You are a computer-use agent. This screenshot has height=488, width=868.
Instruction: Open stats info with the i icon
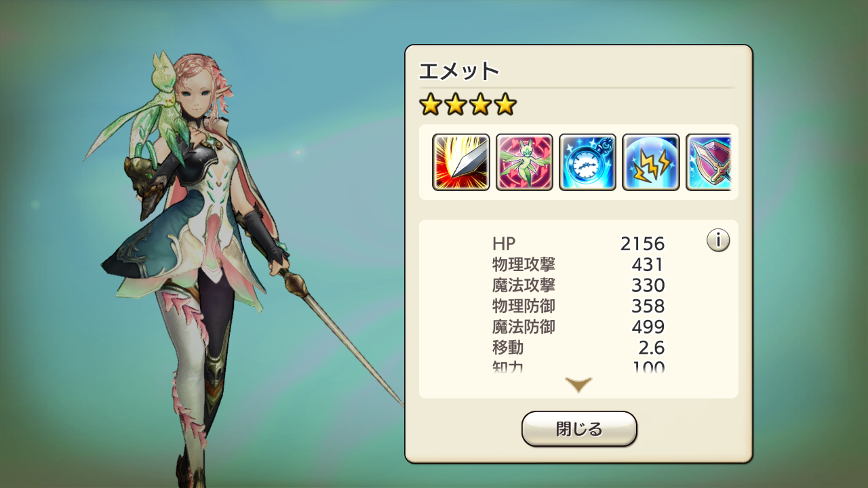point(718,240)
